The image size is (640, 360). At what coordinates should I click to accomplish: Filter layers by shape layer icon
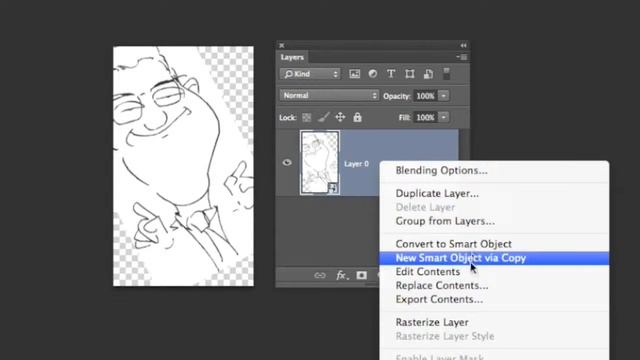pos(409,74)
